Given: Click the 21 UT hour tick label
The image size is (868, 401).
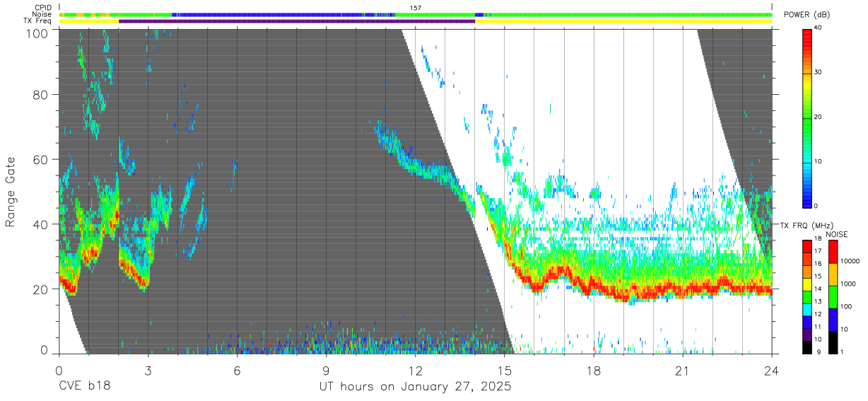Looking at the screenshot, I should (x=683, y=371).
